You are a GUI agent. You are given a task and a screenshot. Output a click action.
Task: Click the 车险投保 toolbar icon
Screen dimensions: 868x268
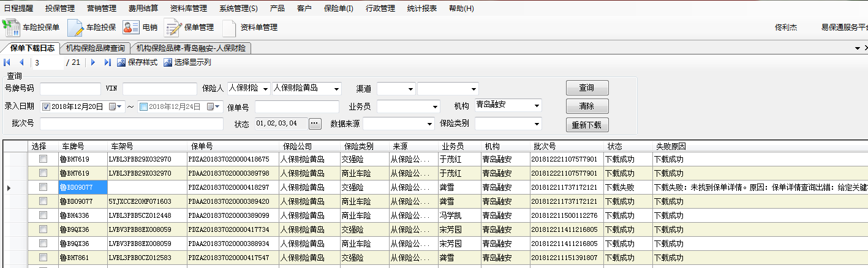pos(92,28)
